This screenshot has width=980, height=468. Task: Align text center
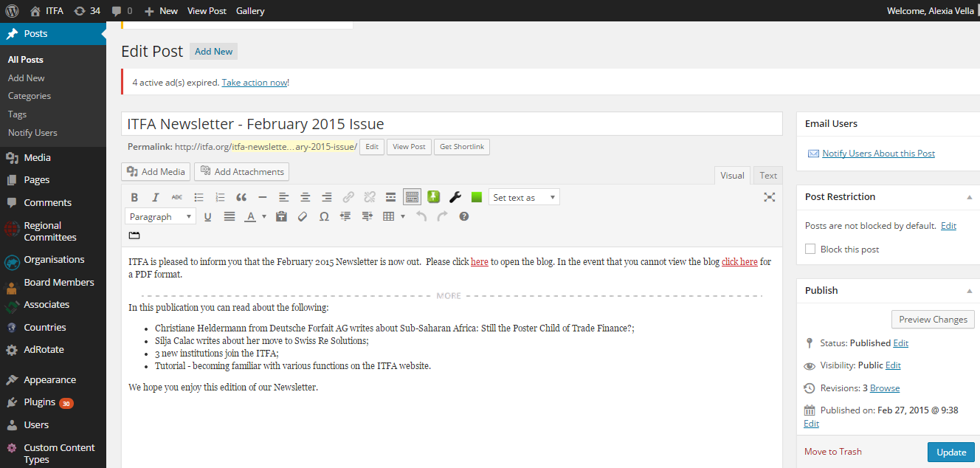coord(305,197)
